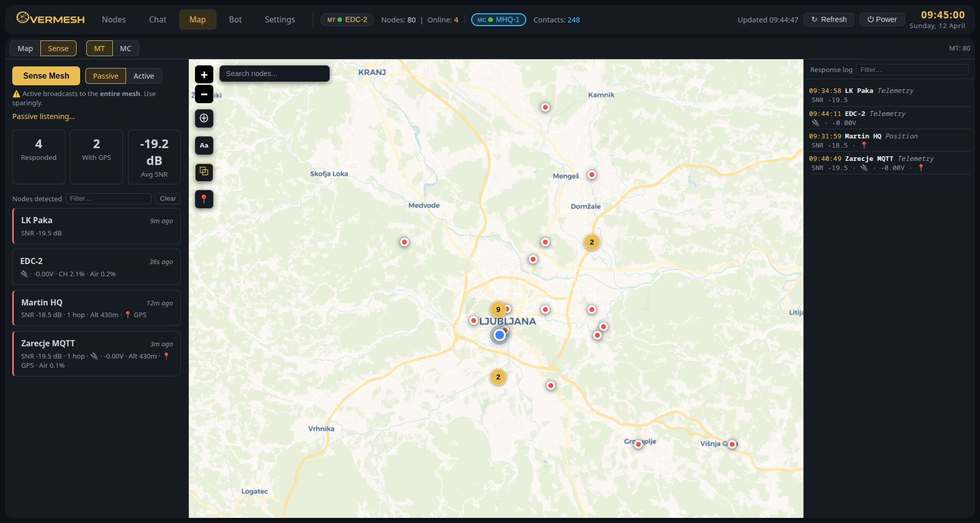Switch to Active sensing mode

pos(143,76)
